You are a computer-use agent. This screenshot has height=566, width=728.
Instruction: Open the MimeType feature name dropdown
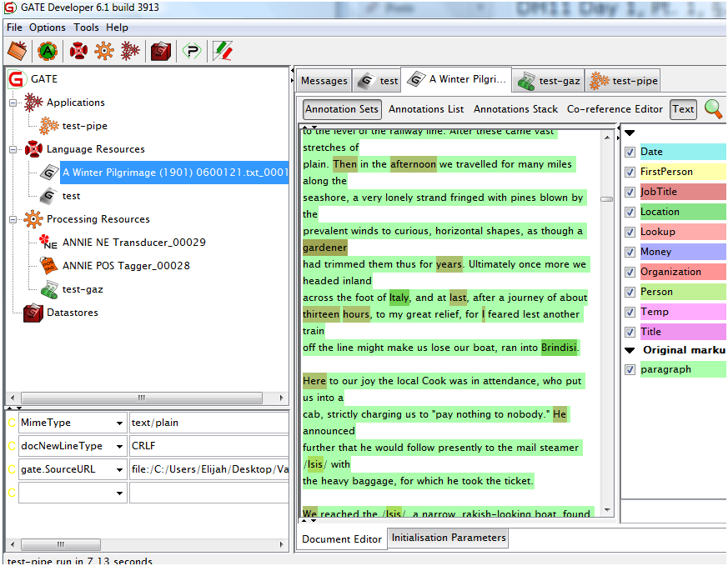[119, 423]
